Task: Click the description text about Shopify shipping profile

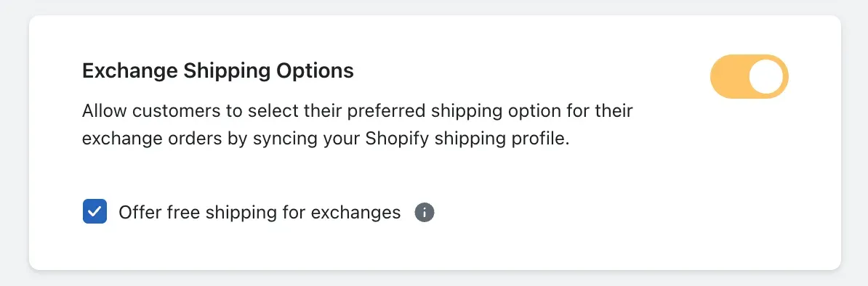Action: [x=358, y=124]
